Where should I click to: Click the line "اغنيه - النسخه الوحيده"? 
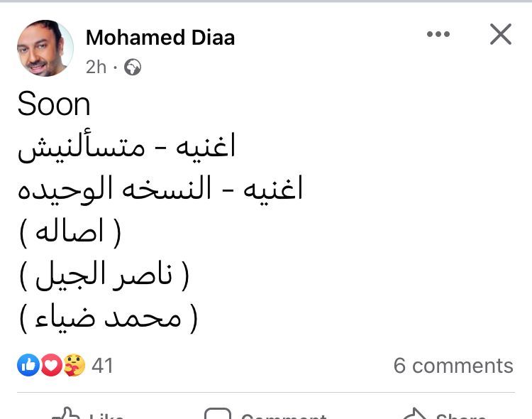point(160,190)
